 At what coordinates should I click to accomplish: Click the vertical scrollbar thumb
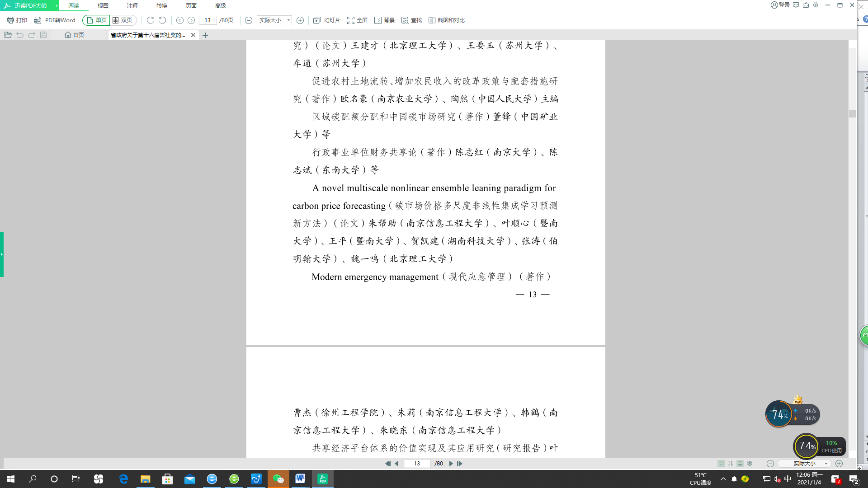[x=852, y=113]
